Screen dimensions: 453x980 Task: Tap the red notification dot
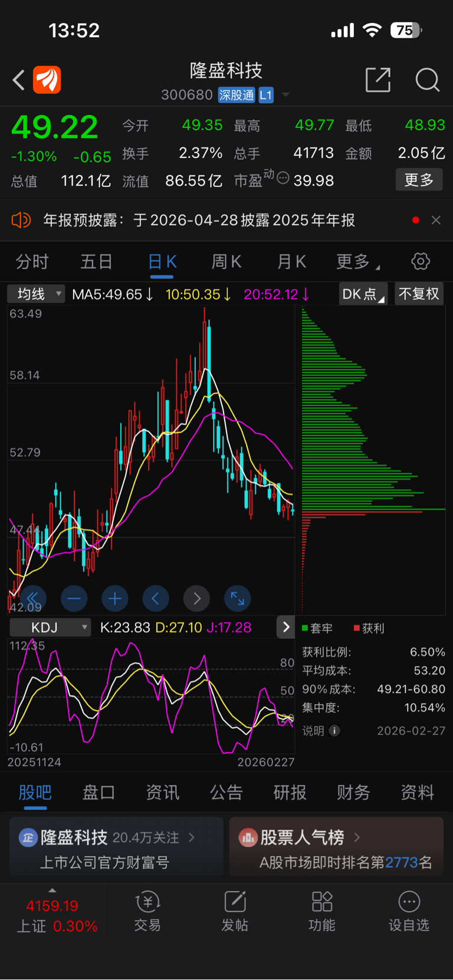(416, 220)
